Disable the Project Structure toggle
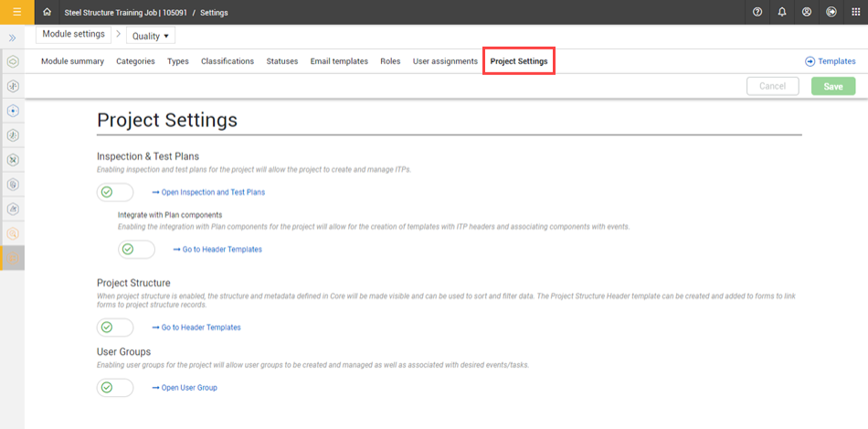Screen dimensions: 868x429 [115, 327]
